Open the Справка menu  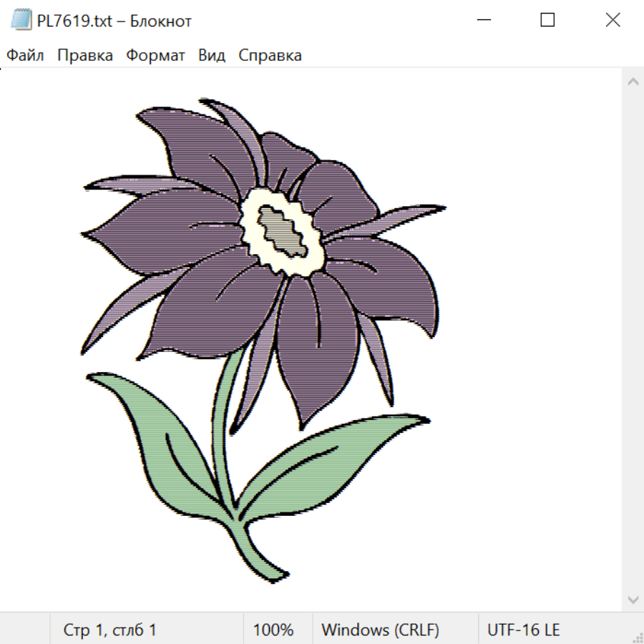point(270,56)
